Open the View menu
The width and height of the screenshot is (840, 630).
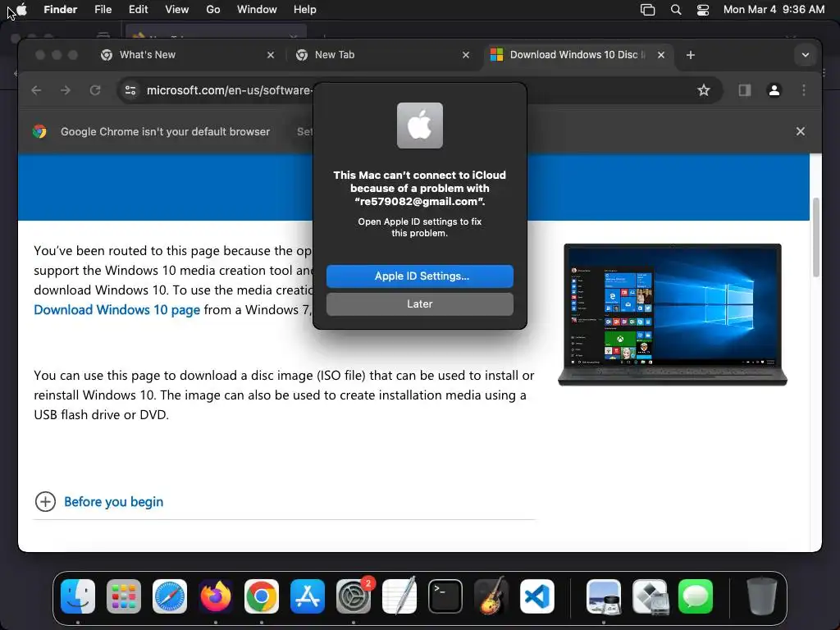pyautogui.click(x=177, y=10)
